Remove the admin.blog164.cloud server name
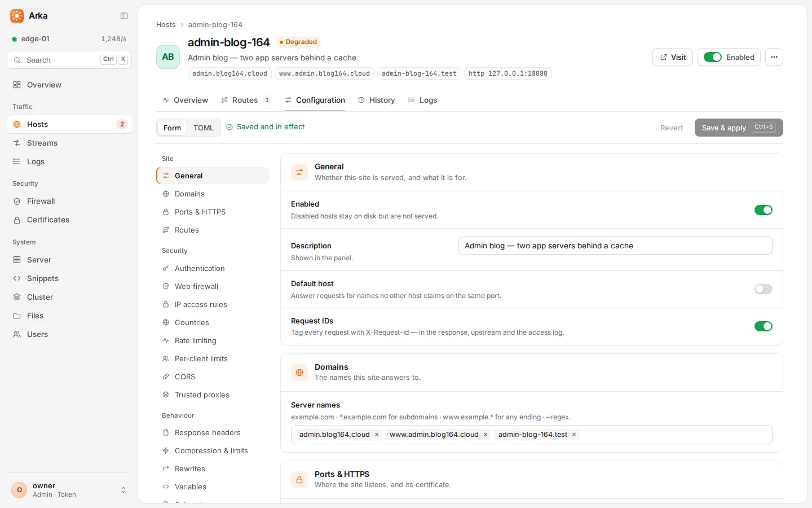Screen dimensions: 812x508 click(x=377, y=435)
